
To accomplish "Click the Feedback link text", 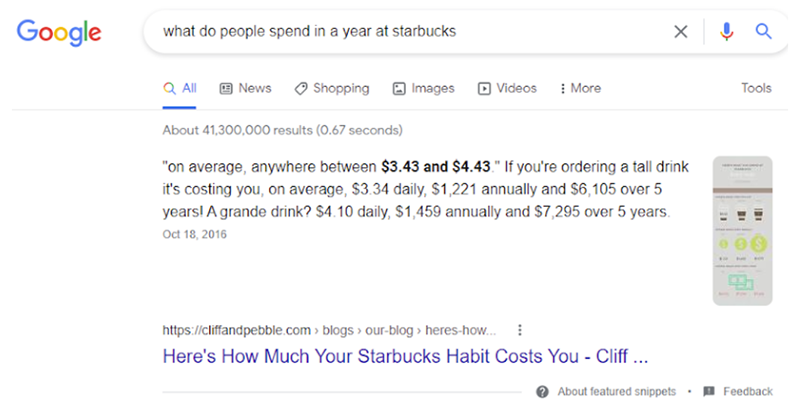I will click(x=748, y=391).
